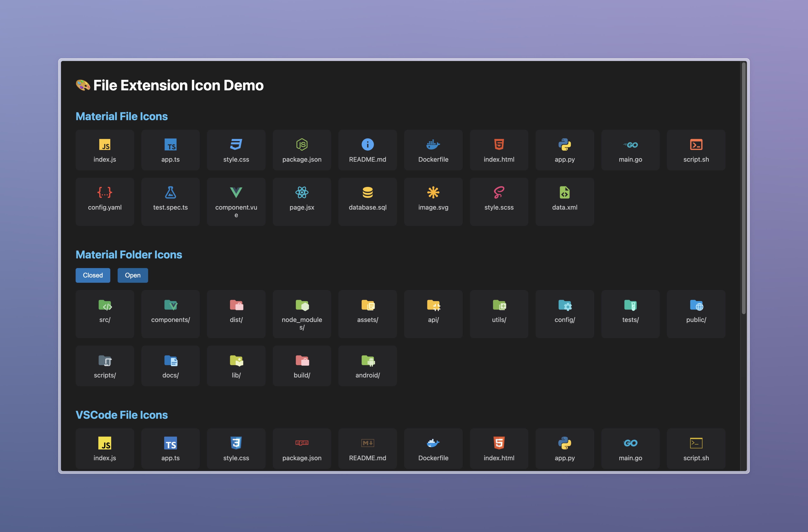Click the components/ folder icon
The width and height of the screenshot is (808, 532).
(x=171, y=305)
